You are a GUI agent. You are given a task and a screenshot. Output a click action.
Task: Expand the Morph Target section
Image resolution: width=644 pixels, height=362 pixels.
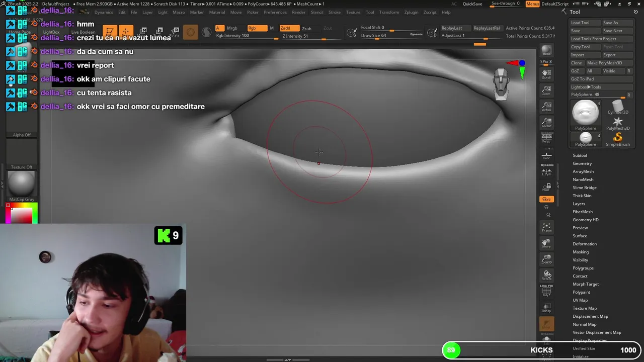click(x=586, y=284)
